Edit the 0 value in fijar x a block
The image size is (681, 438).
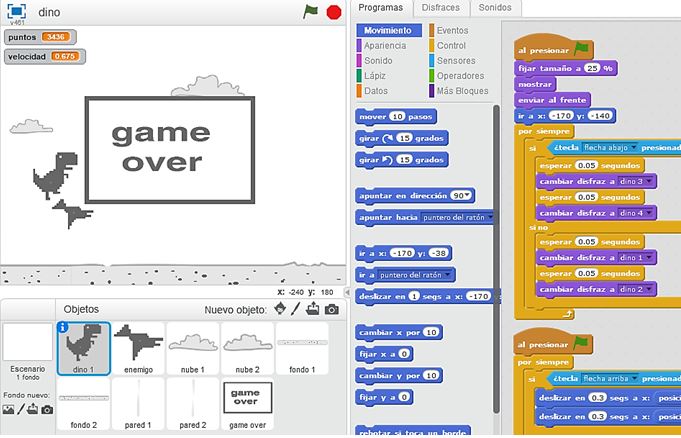(x=404, y=354)
